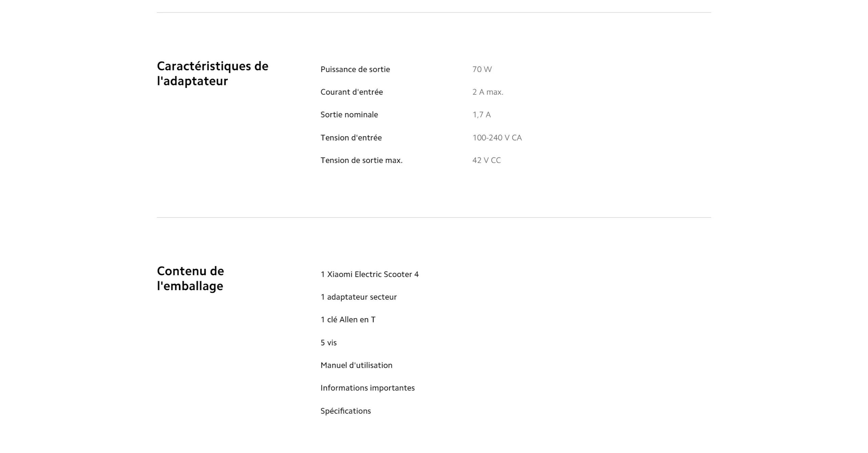The width and height of the screenshot is (868, 453).
Task: Select the Puissance de sortie label
Action: click(355, 69)
